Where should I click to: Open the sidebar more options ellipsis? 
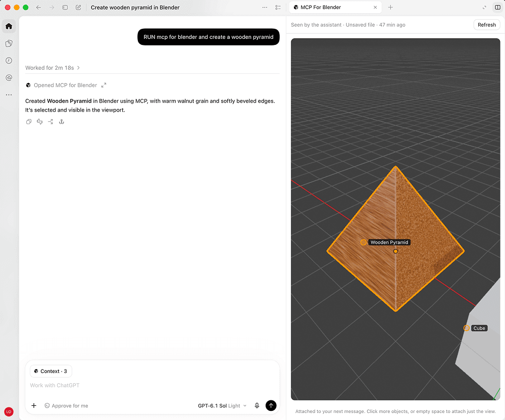[9, 94]
